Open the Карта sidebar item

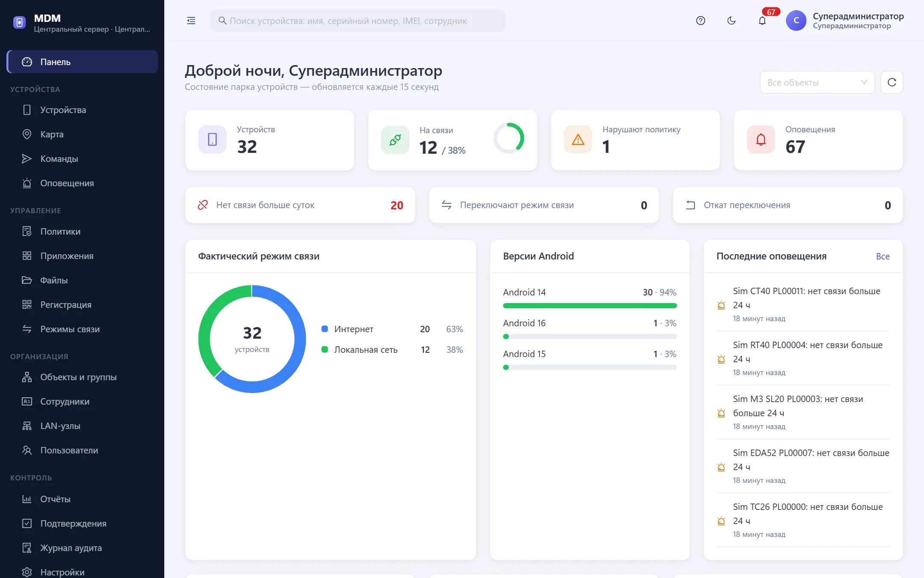(x=82, y=134)
